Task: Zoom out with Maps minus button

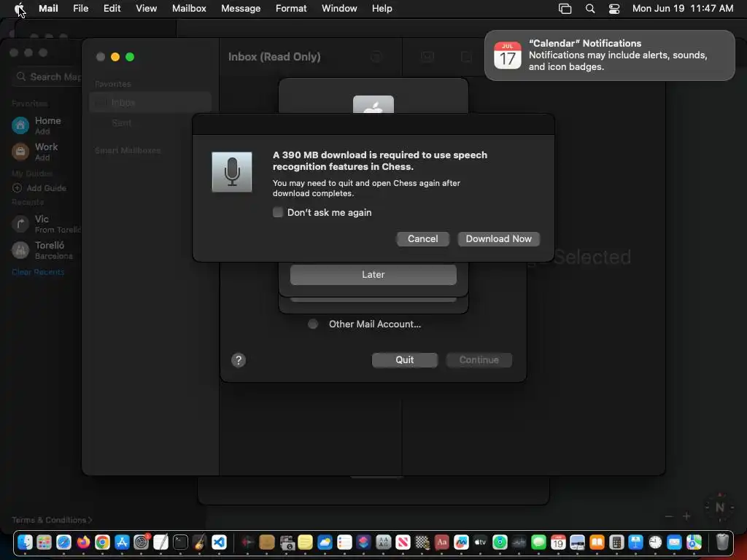Action: click(669, 516)
